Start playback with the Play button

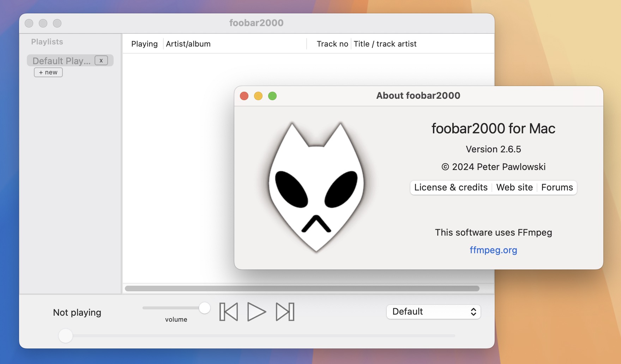click(257, 312)
